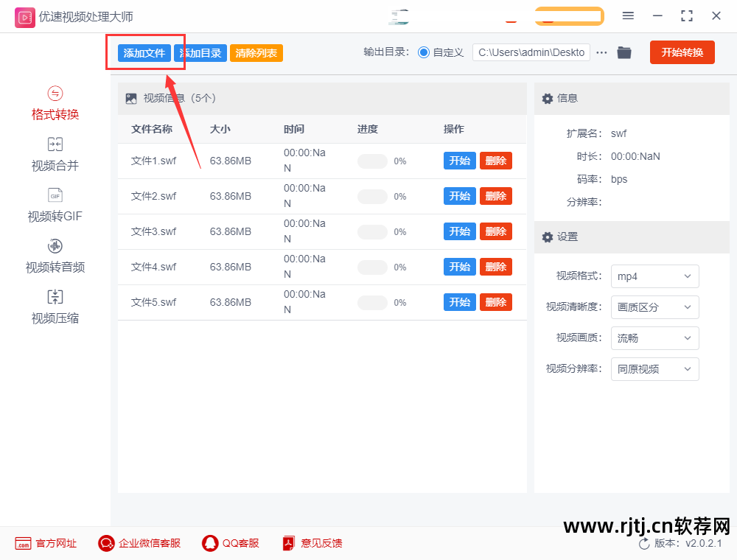Screen dimensions: 737x560
Task: Click the 时间 column header
Action: point(294,129)
